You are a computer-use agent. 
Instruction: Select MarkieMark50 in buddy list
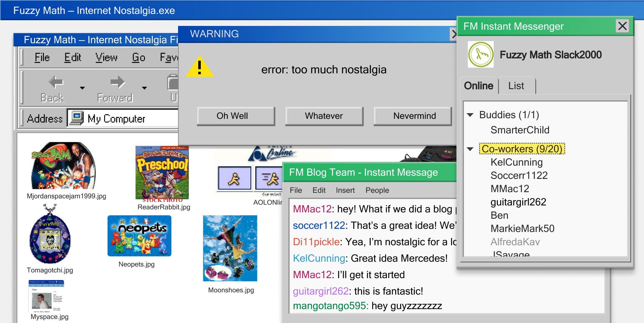coord(522,229)
